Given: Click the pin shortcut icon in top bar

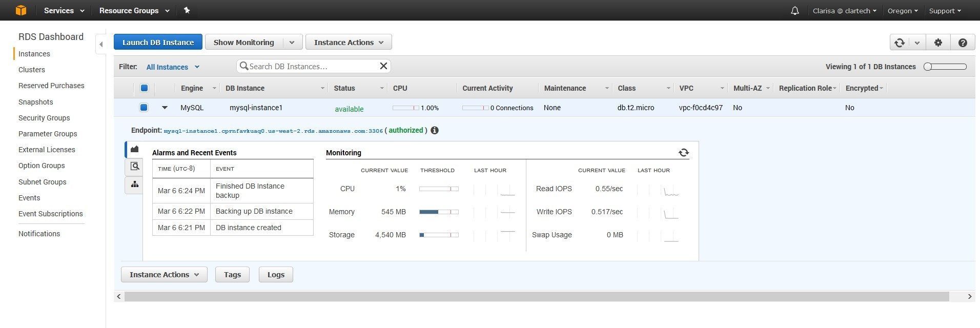Looking at the screenshot, I should pos(187,10).
